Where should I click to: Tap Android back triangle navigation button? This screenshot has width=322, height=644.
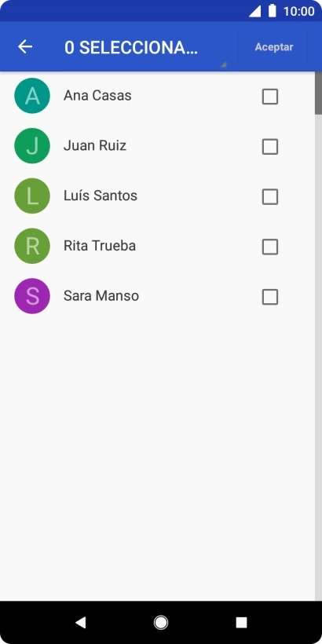point(80,623)
